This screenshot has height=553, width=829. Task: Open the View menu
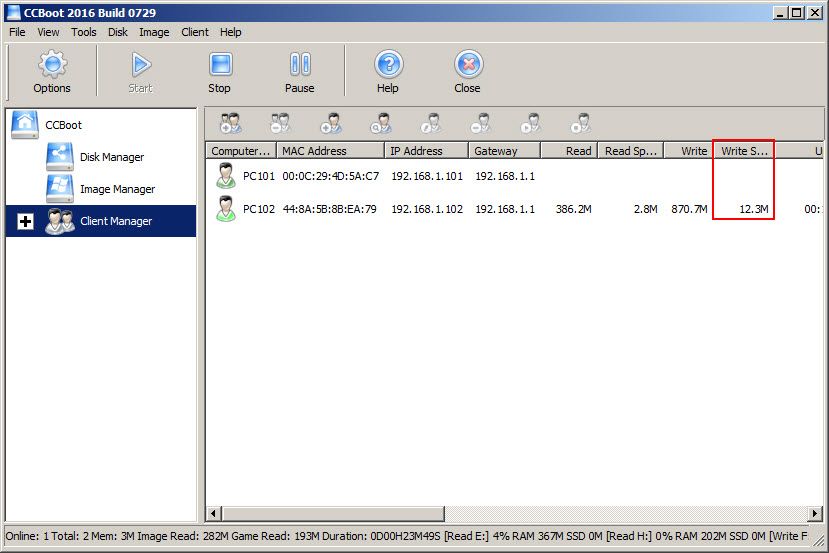(x=48, y=32)
